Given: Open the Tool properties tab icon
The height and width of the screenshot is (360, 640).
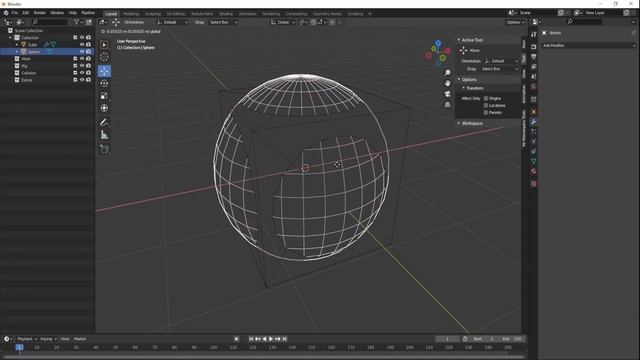Looking at the screenshot, I should (533, 35).
